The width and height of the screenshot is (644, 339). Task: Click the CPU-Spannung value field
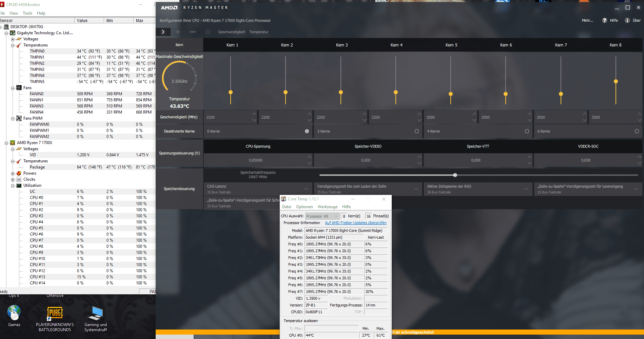(x=255, y=160)
